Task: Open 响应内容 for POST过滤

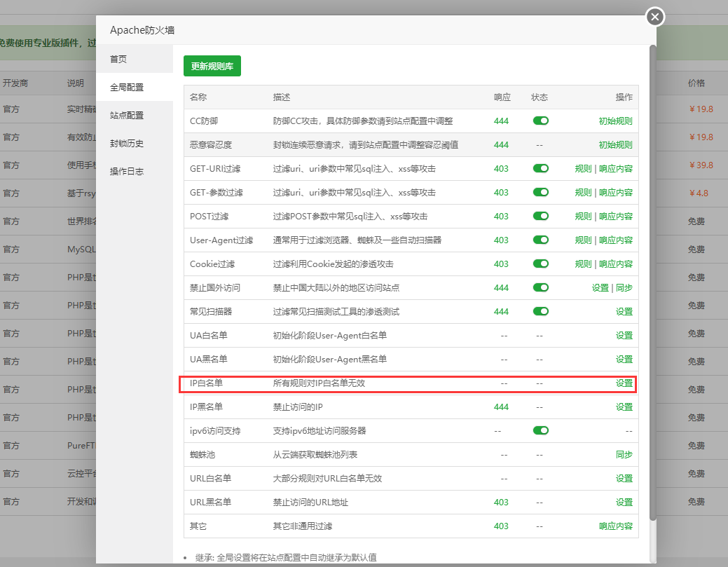Action: (x=616, y=217)
